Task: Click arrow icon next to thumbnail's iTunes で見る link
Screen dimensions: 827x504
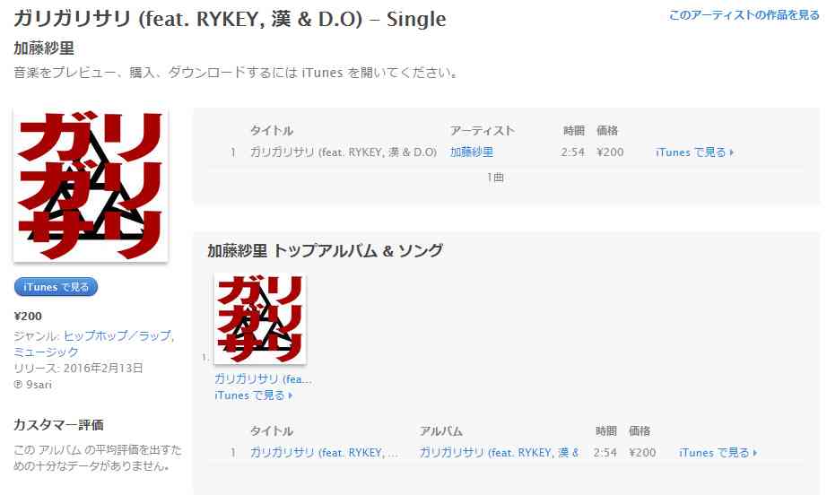Action: [290, 395]
